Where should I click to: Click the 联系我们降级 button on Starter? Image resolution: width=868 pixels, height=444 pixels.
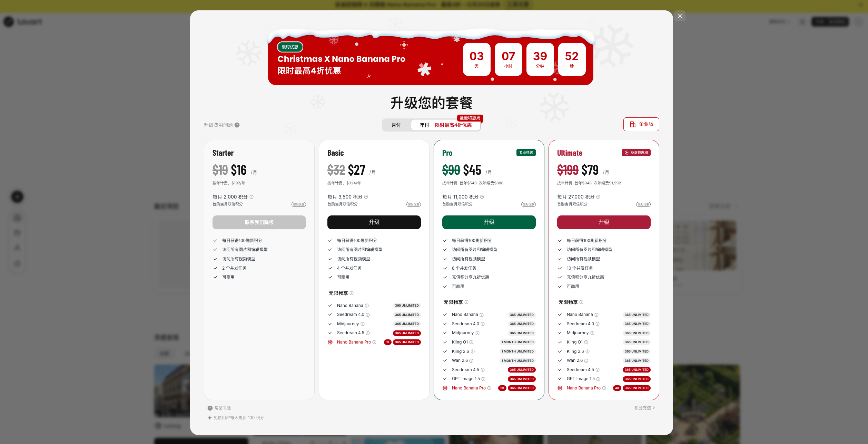coord(259,222)
